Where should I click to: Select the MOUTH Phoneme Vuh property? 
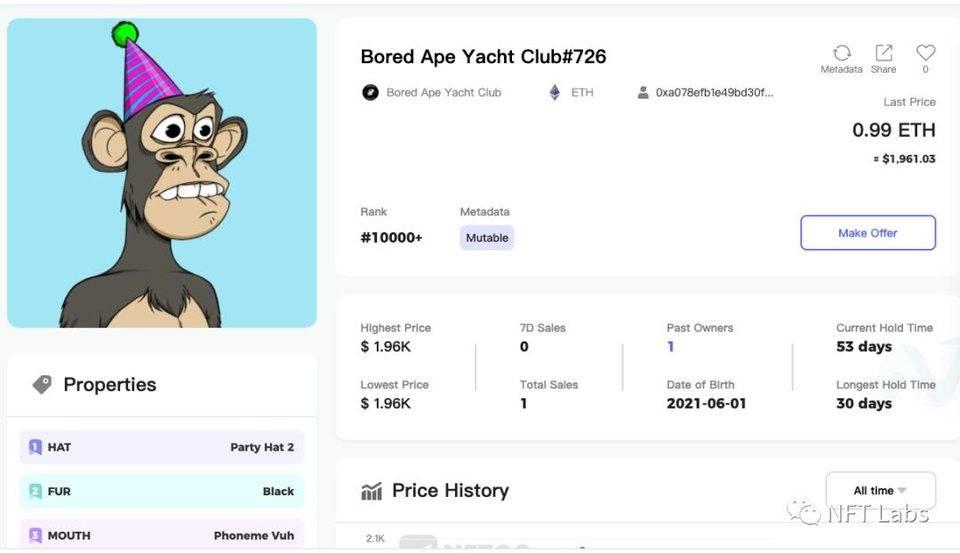tap(162, 535)
